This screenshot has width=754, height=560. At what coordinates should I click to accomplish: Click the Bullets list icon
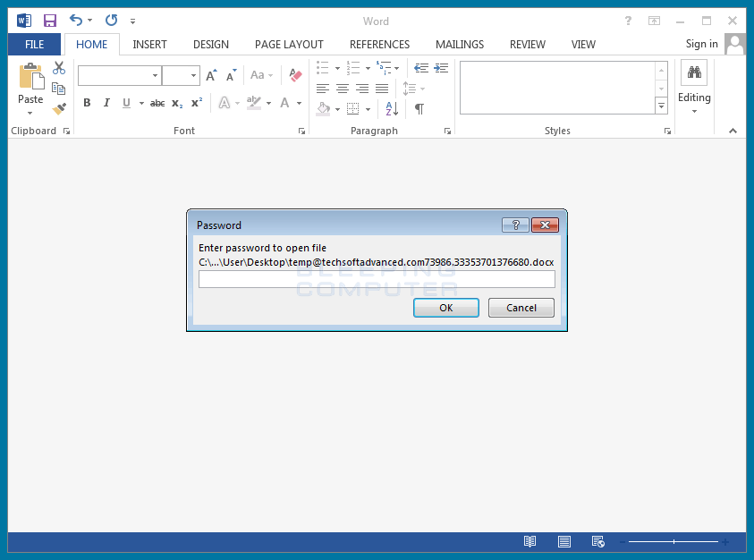(x=323, y=67)
